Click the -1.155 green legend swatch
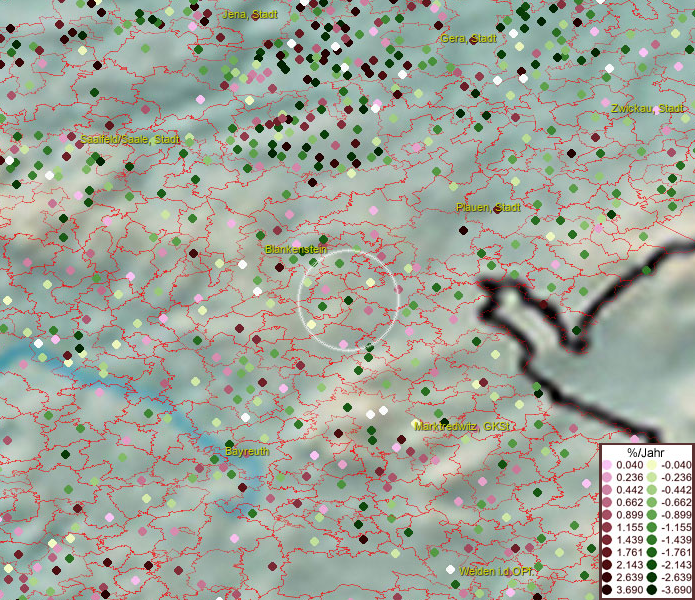Screen dimensions: 695x600 pyautogui.click(x=653, y=527)
